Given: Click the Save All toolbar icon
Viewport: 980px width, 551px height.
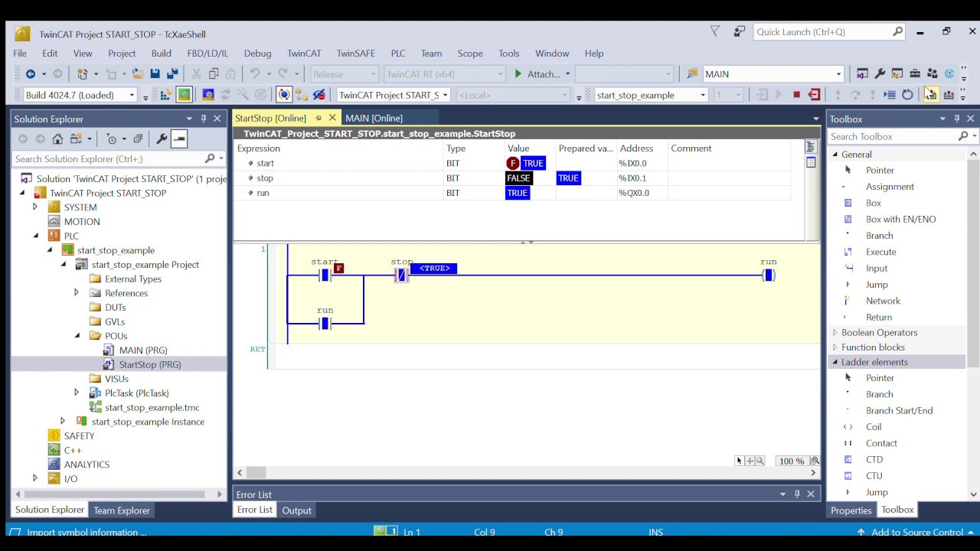Looking at the screenshot, I should 172,74.
